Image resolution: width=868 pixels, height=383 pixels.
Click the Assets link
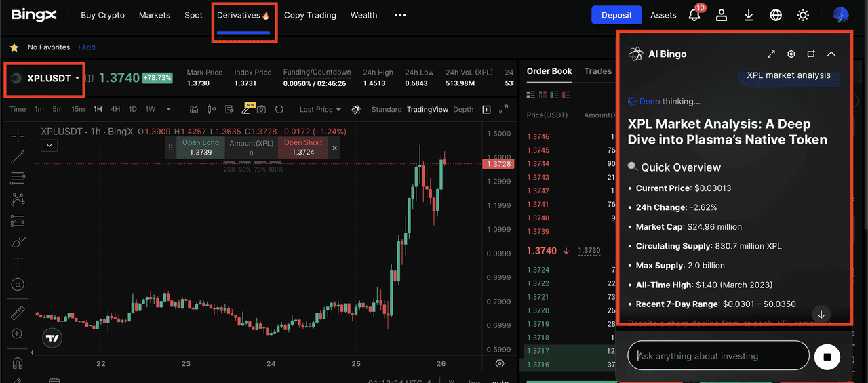point(663,15)
